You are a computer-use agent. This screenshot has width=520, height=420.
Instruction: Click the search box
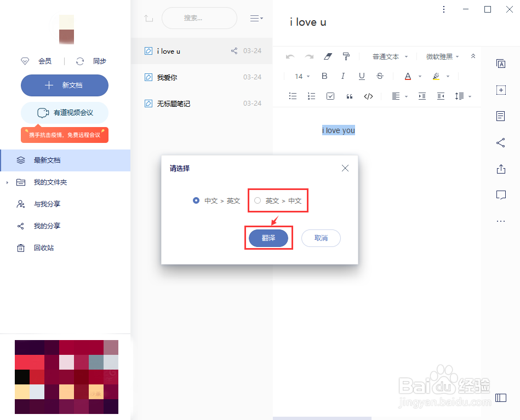(x=199, y=18)
